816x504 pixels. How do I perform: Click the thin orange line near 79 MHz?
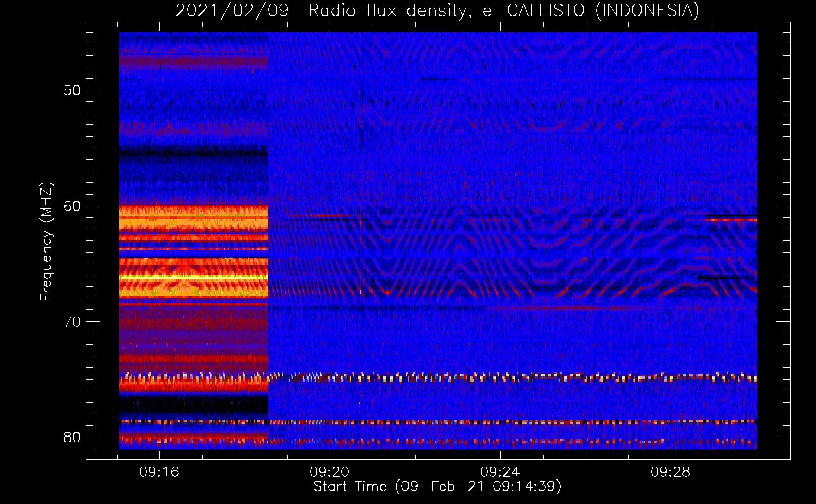click(438, 422)
